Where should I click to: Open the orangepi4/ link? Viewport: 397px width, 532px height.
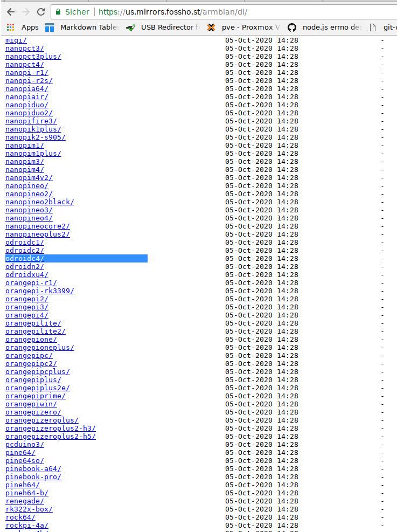click(27, 315)
